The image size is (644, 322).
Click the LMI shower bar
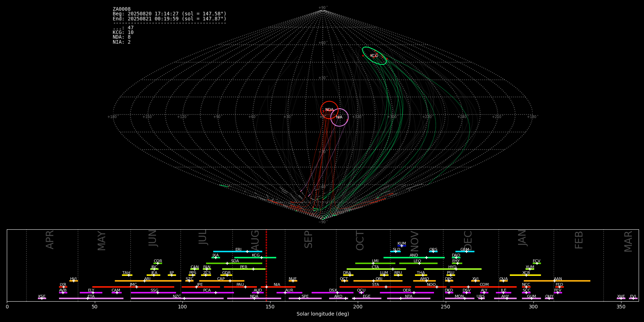[x=375, y=263]
